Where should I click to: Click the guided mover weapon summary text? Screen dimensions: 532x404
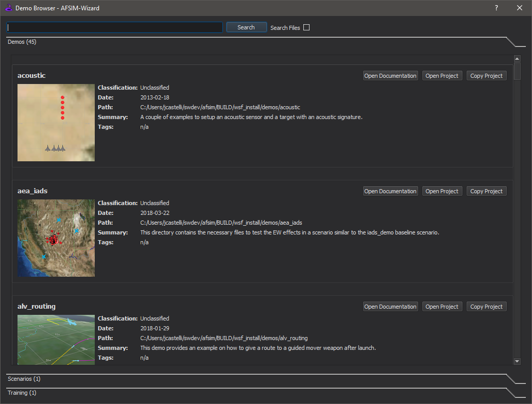[258, 348]
